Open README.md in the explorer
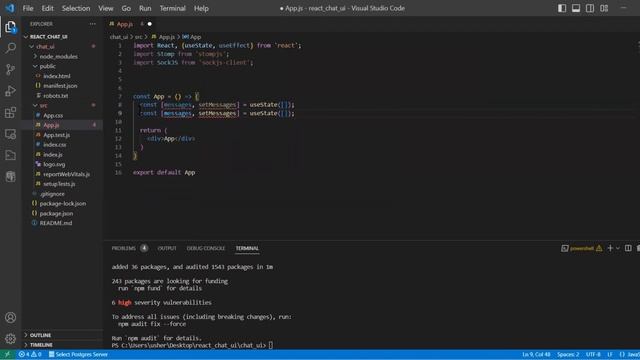The width and height of the screenshot is (640, 360). [x=56, y=223]
